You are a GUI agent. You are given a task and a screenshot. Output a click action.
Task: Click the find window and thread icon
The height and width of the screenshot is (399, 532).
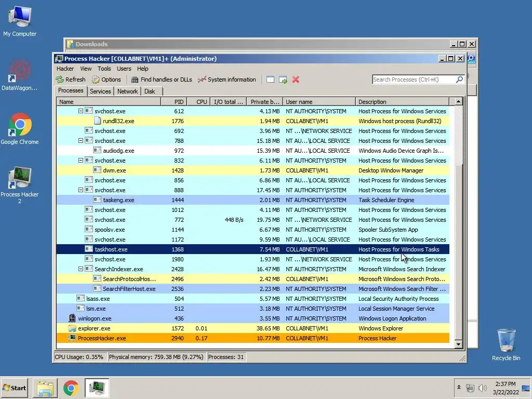click(x=283, y=79)
